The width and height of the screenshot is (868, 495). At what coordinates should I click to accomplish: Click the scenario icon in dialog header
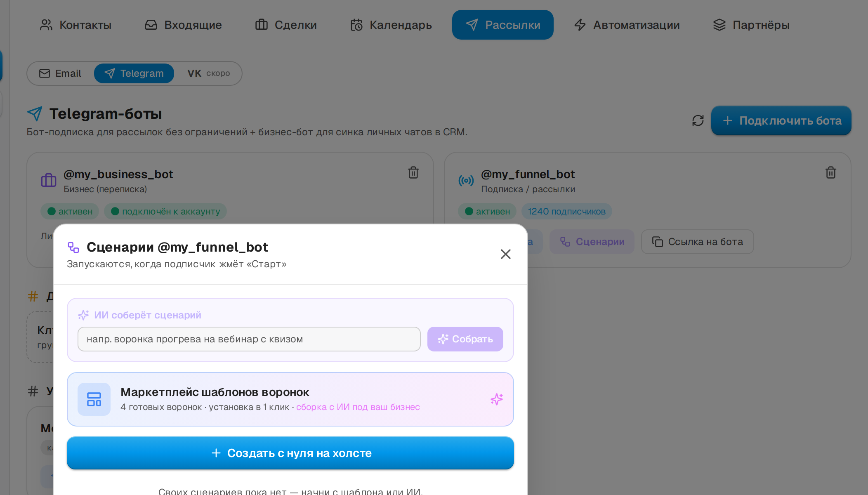[x=73, y=247]
